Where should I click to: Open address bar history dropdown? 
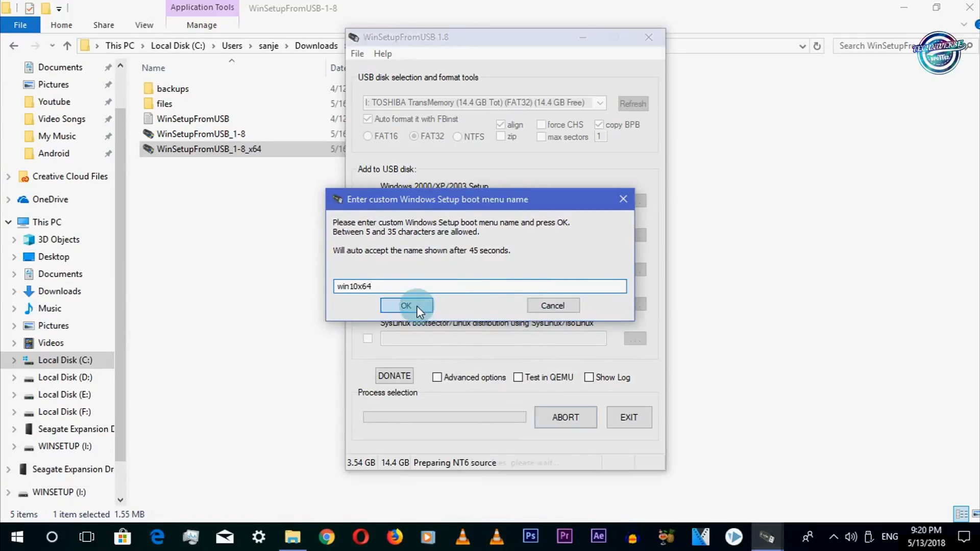pos(802,46)
